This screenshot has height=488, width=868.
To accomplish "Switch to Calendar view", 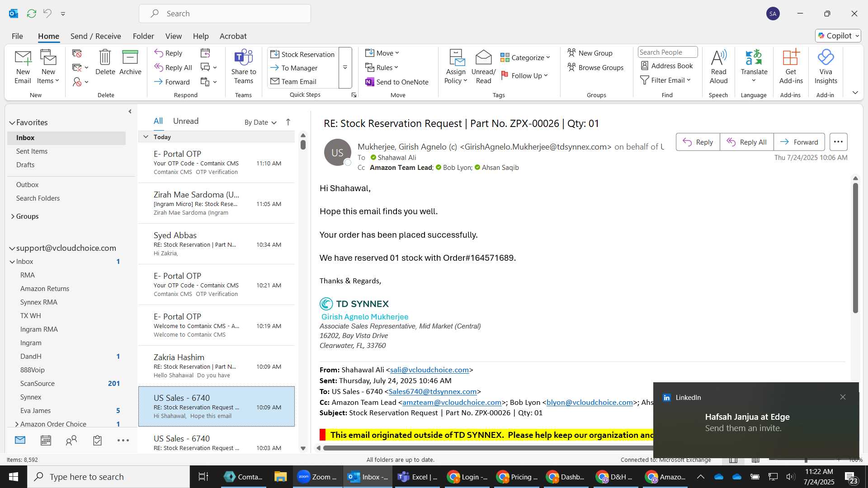I will coord(46,441).
